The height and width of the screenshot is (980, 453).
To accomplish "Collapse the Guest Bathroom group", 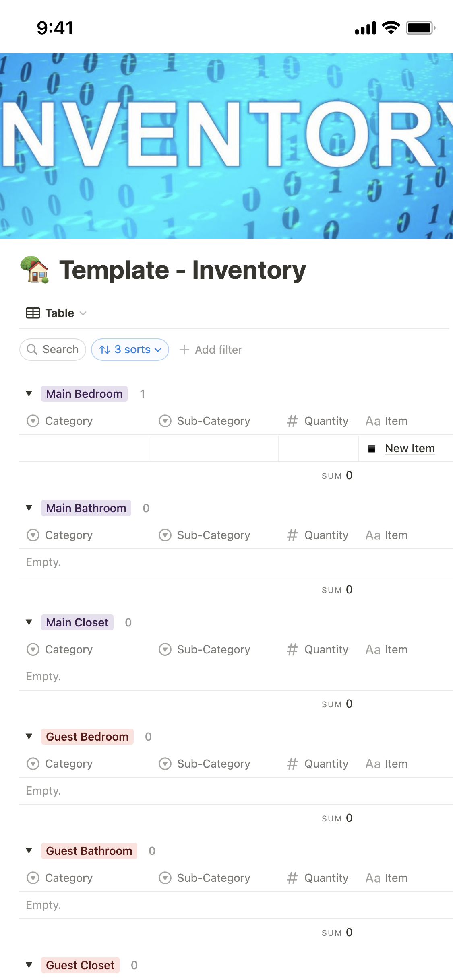I will (29, 851).
